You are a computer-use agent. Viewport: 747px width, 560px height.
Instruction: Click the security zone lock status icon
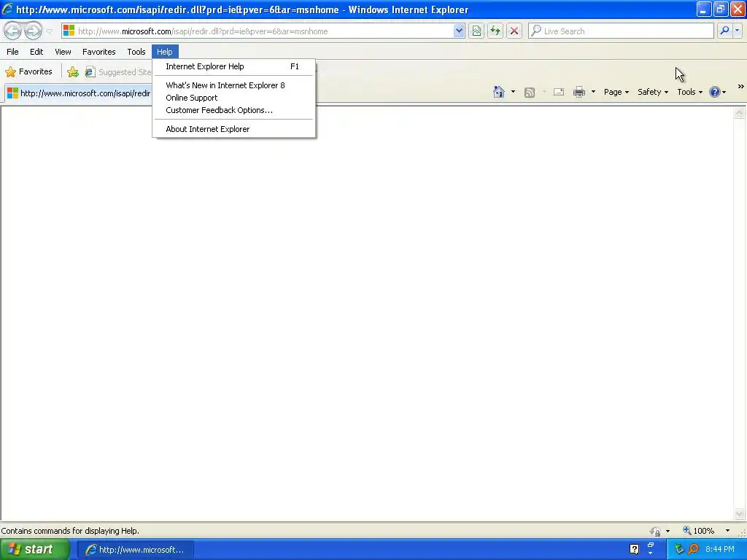tap(656, 531)
